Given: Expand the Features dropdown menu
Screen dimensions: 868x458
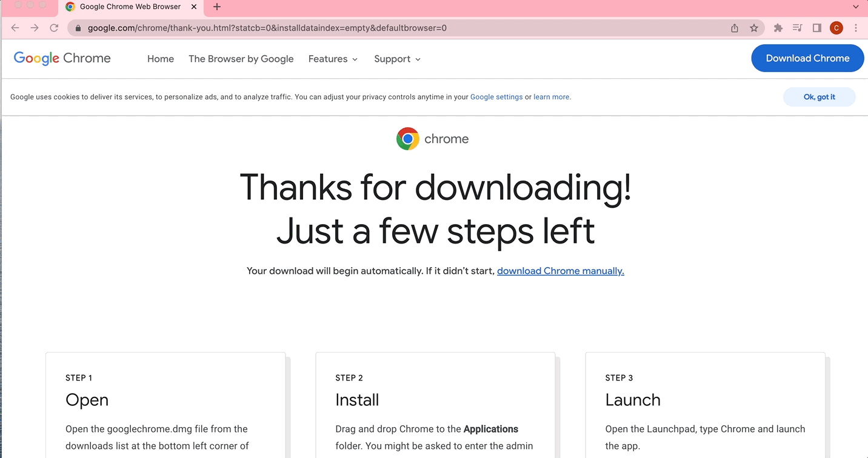Looking at the screenshot, I should pos(333,59).
